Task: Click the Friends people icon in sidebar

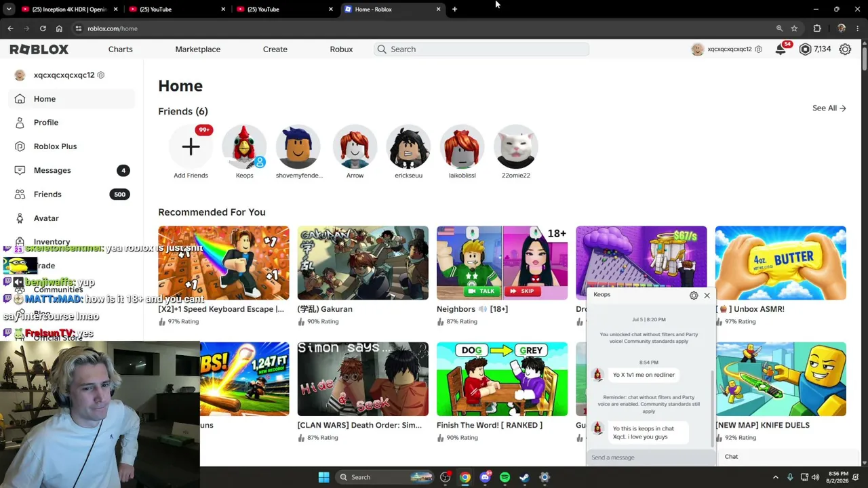Action: (x=20, y=195)
